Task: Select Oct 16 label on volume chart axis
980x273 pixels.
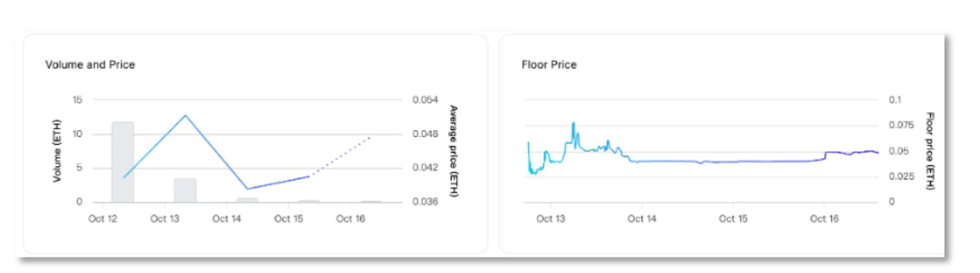Action: [350, 219]
